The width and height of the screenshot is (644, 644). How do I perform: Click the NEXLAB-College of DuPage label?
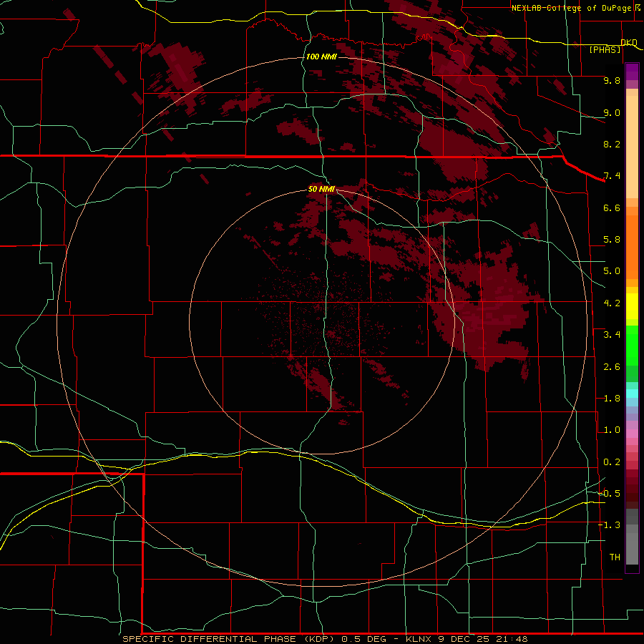coord(571,8)
